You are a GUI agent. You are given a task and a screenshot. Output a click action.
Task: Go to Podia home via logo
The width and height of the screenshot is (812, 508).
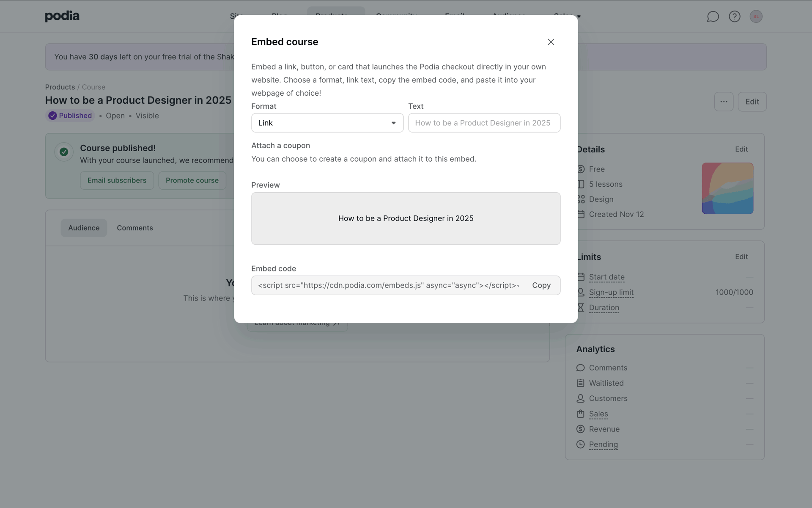pyautogui.click(x=62, y=16)
